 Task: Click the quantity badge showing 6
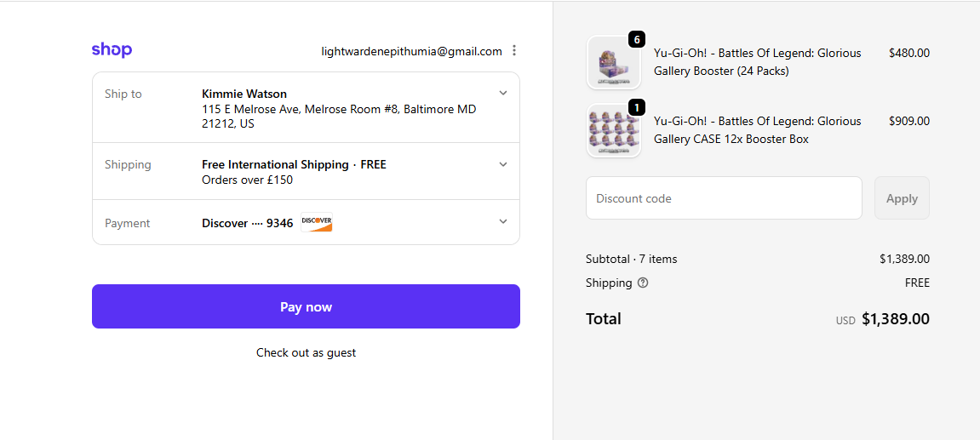tap(636, 40)
